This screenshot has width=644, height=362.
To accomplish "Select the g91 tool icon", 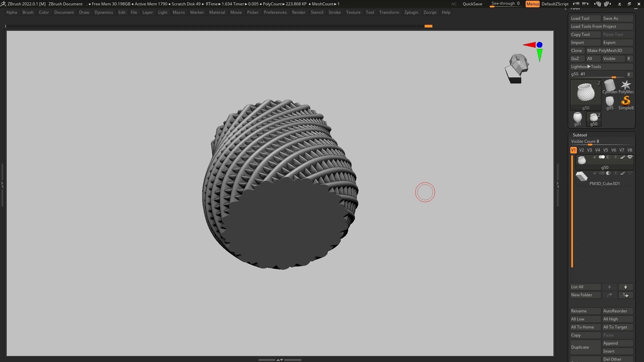I will pos(577,118).
